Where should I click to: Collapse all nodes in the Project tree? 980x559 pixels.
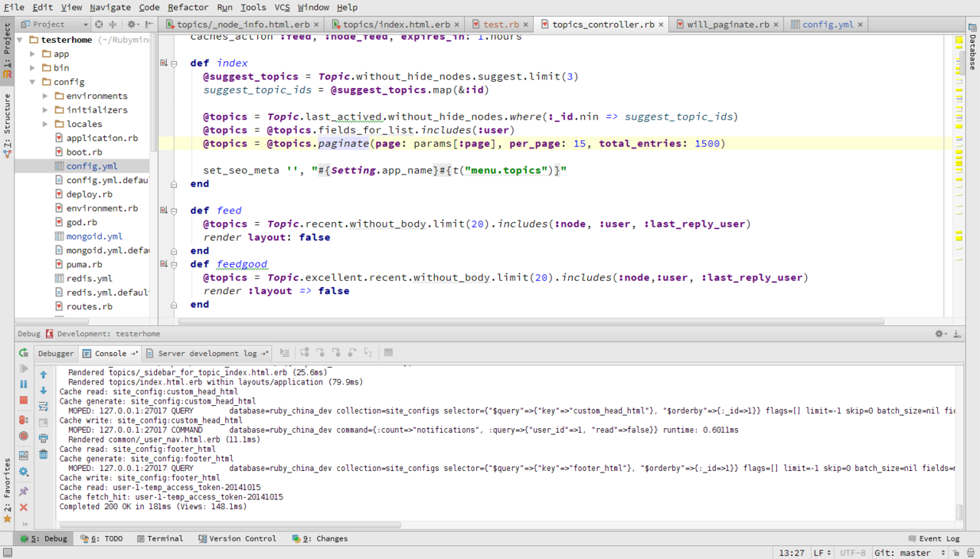(x=112, y=25)
